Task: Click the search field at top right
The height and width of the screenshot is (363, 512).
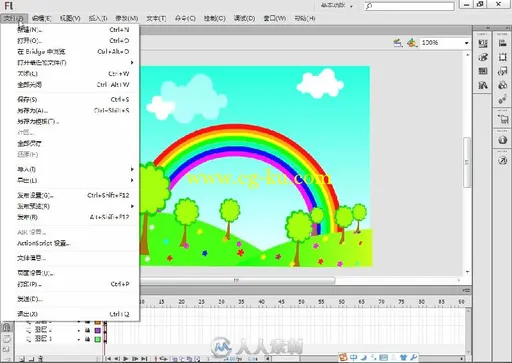Action: (x=409, y=6)
